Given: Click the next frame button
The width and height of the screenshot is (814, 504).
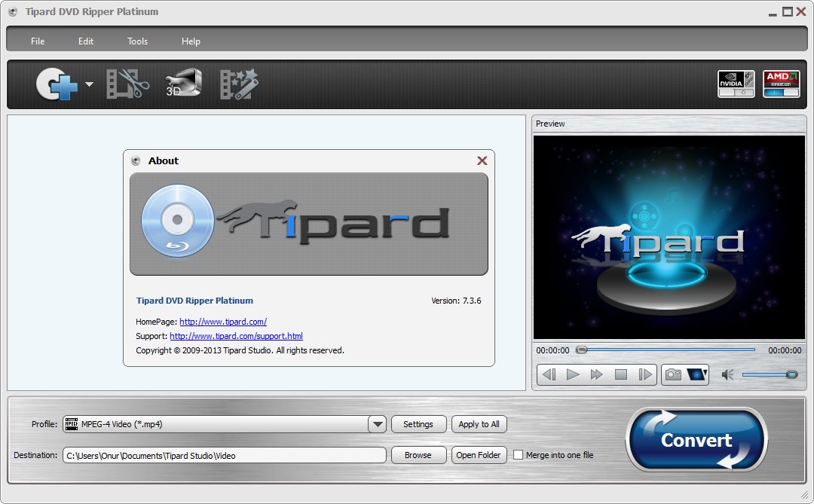Looking at the screenshot, I should [x=644, y=374].
